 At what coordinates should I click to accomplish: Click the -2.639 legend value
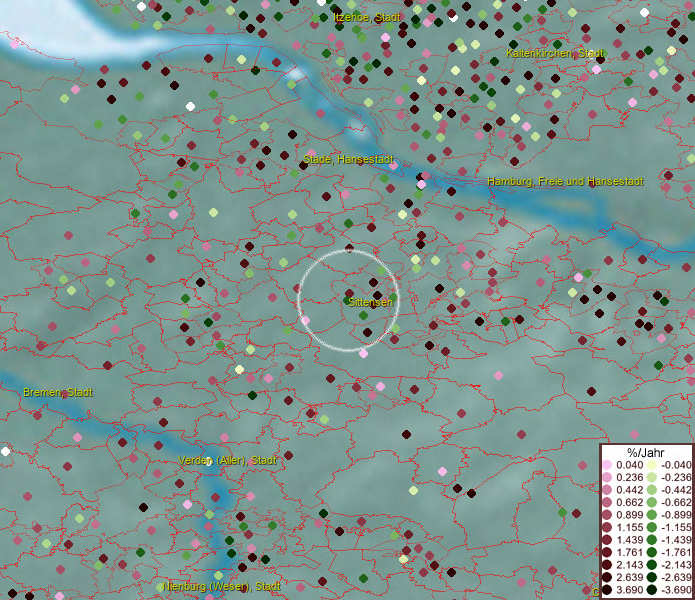coord(676,577)
